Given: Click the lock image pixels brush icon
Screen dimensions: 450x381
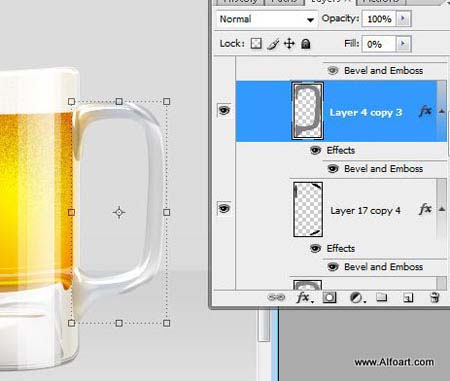Looking at the screenshot, I should [273, 44].
